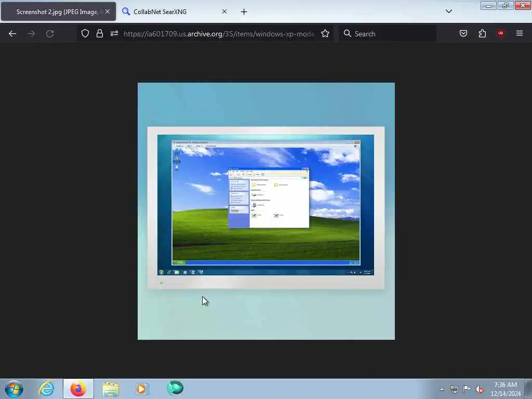This screenshot has width=532, height=399.
Task: Show hidden system tray icons
Action: pyautogui.click(x=442, y=389)
